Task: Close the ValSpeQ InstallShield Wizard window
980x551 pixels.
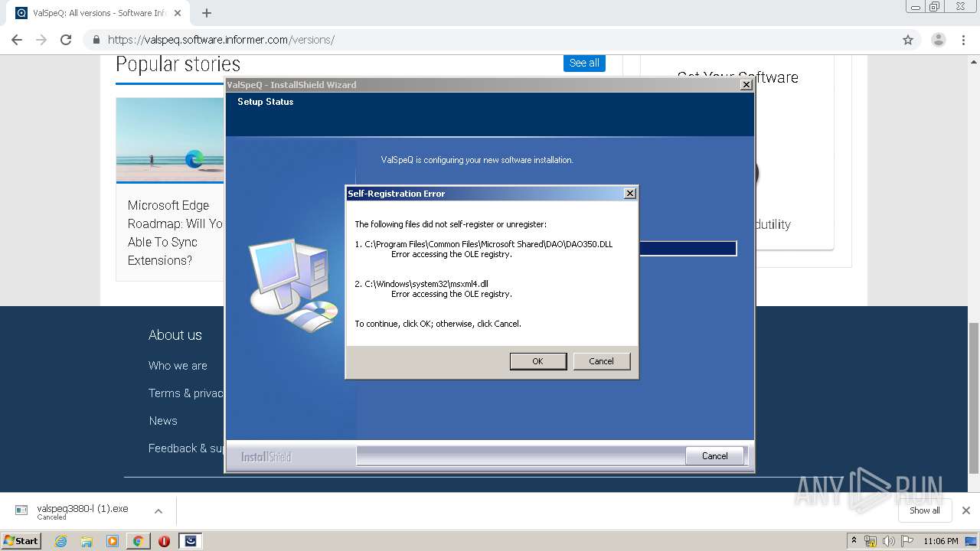Action: (746, 85)
